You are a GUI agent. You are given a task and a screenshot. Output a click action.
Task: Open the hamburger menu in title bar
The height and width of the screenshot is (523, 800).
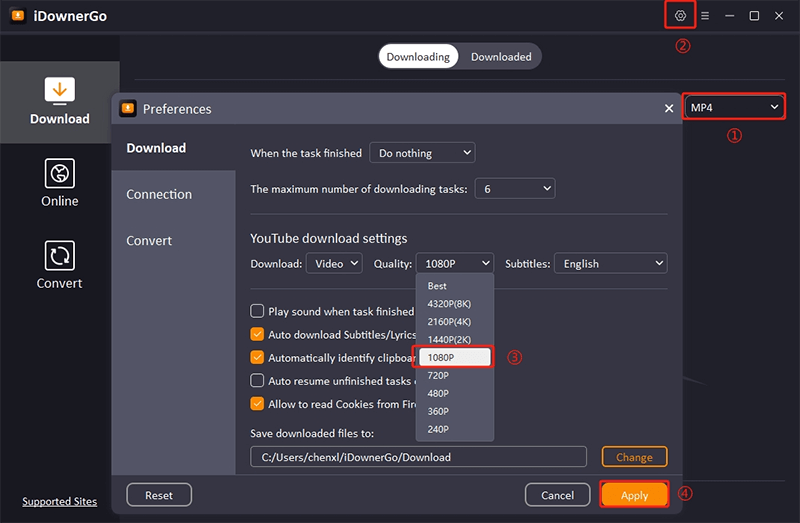click(705, 16)
